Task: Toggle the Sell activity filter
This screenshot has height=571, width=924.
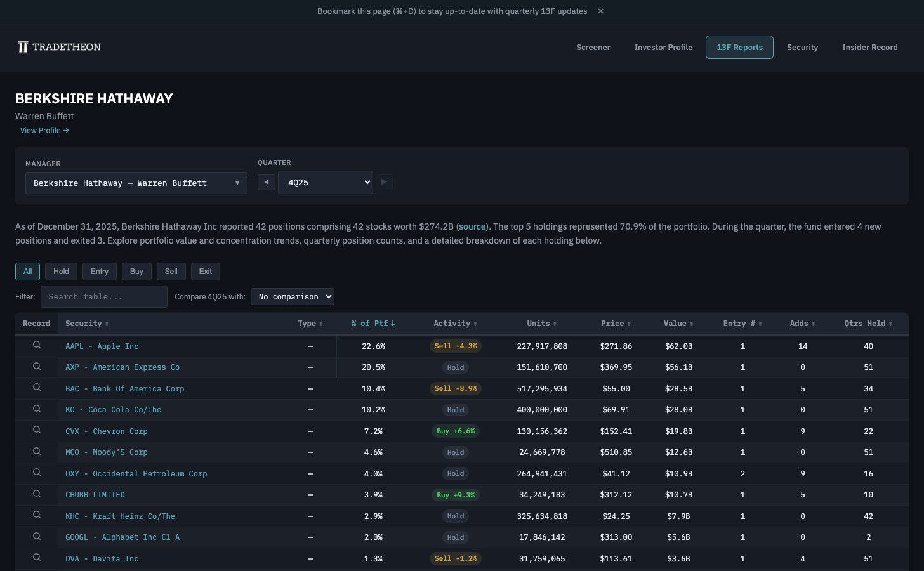Action: pyautogui.click(x=171, y=272)
